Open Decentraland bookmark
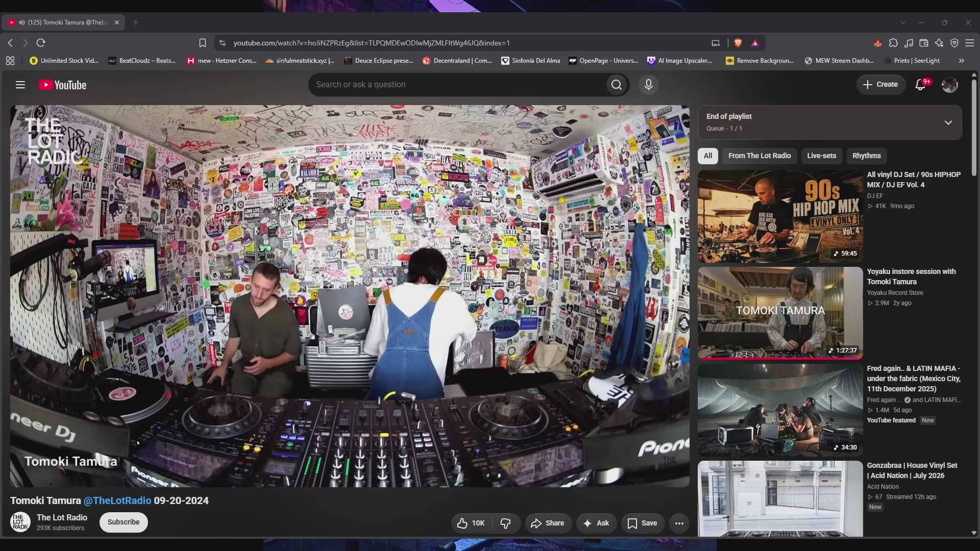Screen dimensions: 980x551 (457, 61)
